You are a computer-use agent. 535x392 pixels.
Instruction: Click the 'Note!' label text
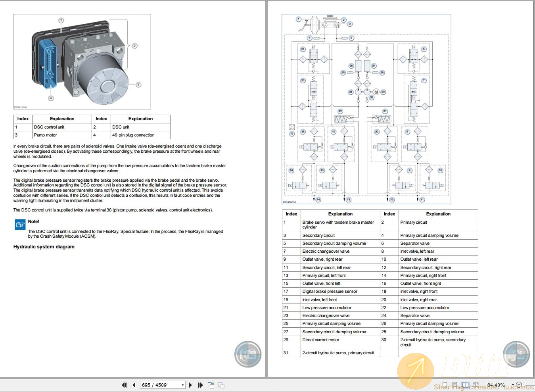[34, 221]
